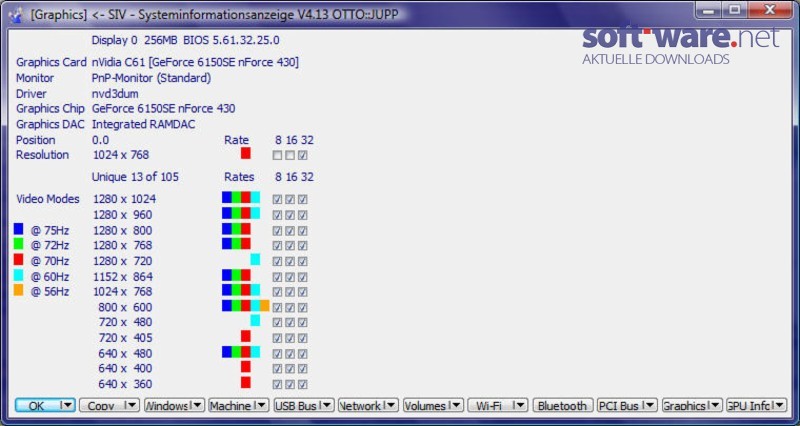This screenshot has width=800, height=426.
Task: Toggle the 8-bit checkbox for 640 x 360
Action: 277,385
